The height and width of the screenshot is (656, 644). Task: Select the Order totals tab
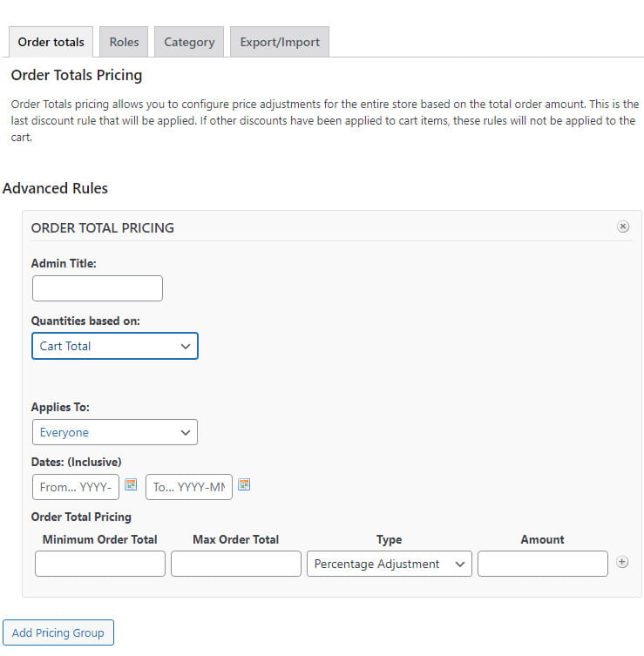(x=51, y=42)
